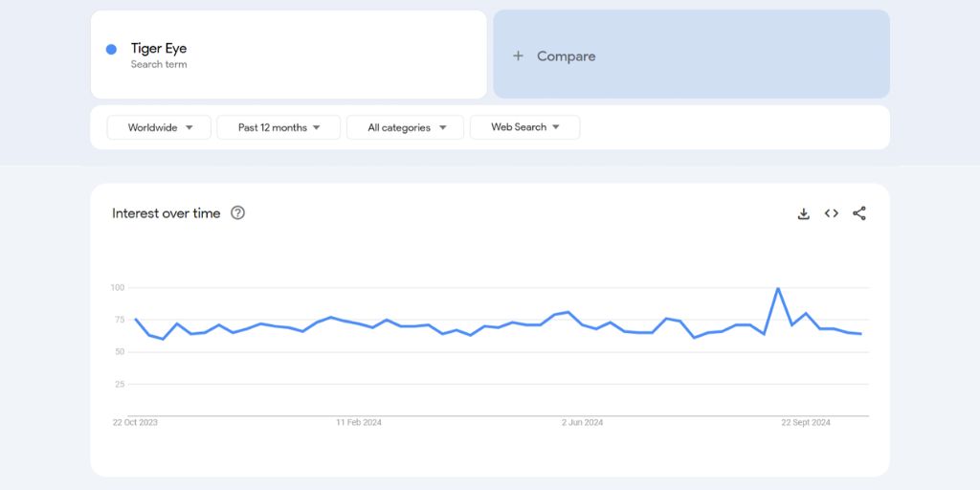980x490 pixels.
Task: Open the embed code icon
Action: click(x=832, y=213)
